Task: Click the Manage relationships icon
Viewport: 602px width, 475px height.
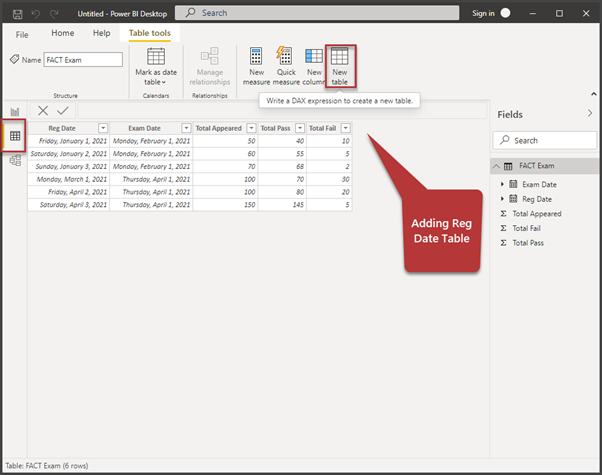Action: 210,56
